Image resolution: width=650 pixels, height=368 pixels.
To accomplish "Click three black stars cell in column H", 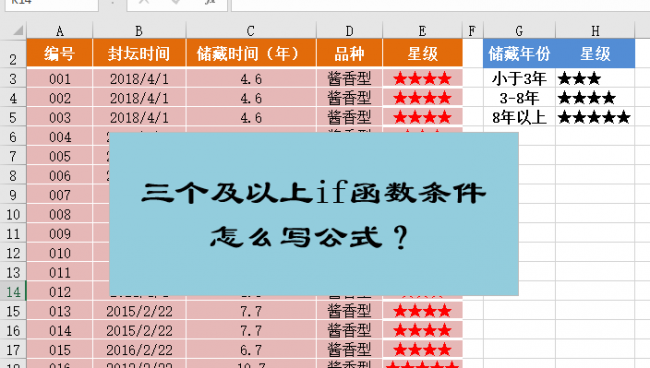I will click(x=595, y=79).
